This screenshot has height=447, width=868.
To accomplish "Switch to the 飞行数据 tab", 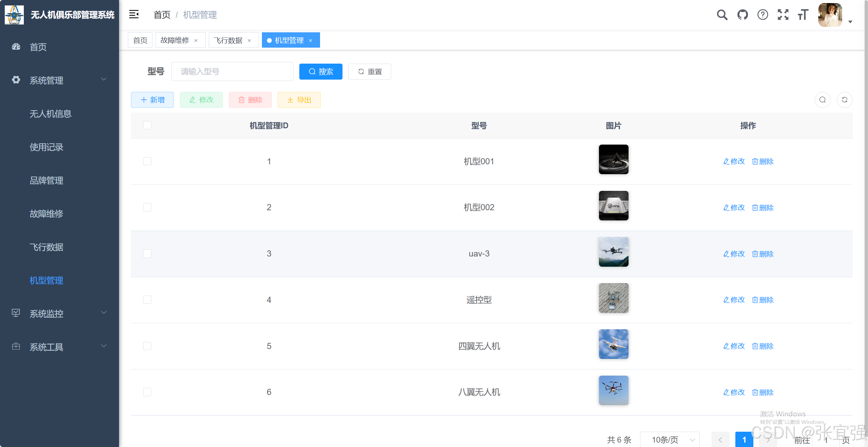I will (228, 40).
